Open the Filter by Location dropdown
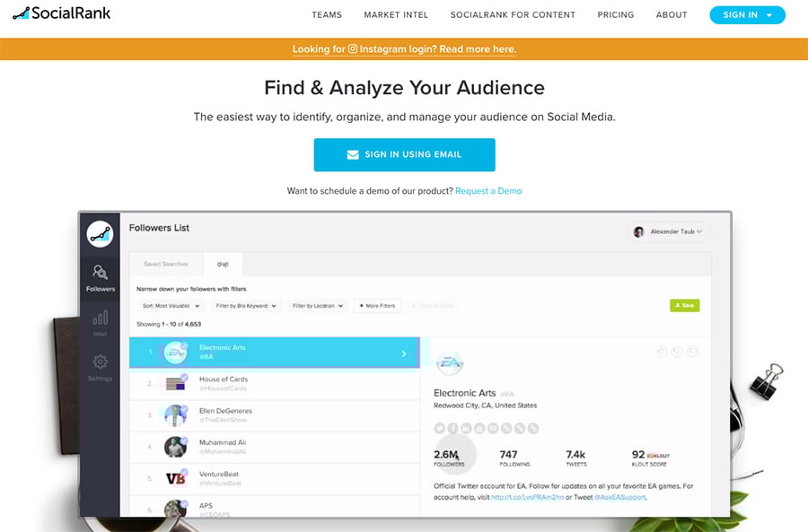Screen dimensions: 808x532 pos(318,306)
